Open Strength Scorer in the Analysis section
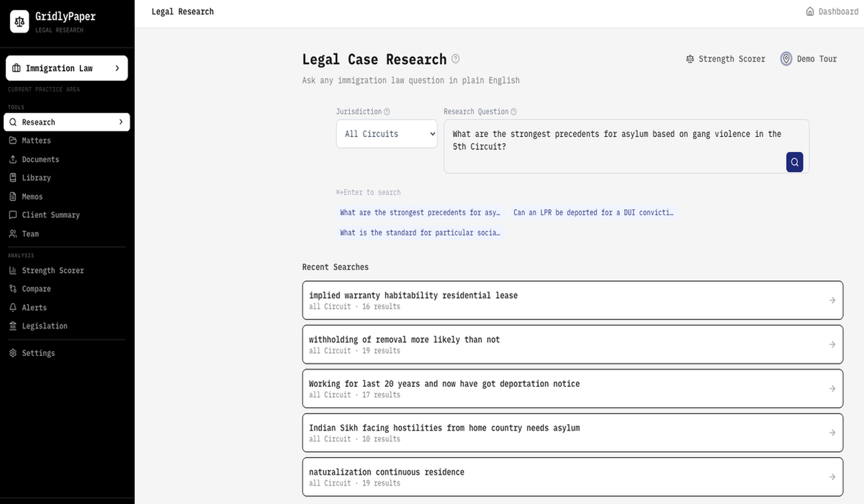This screenshot has height=504, width=864. (67, 270)
